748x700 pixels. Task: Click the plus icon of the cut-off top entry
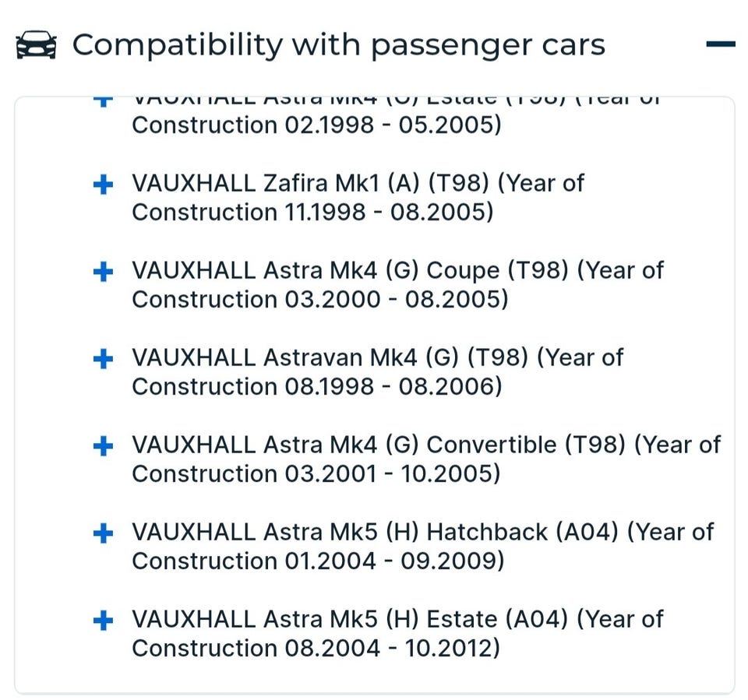[103, 100]
